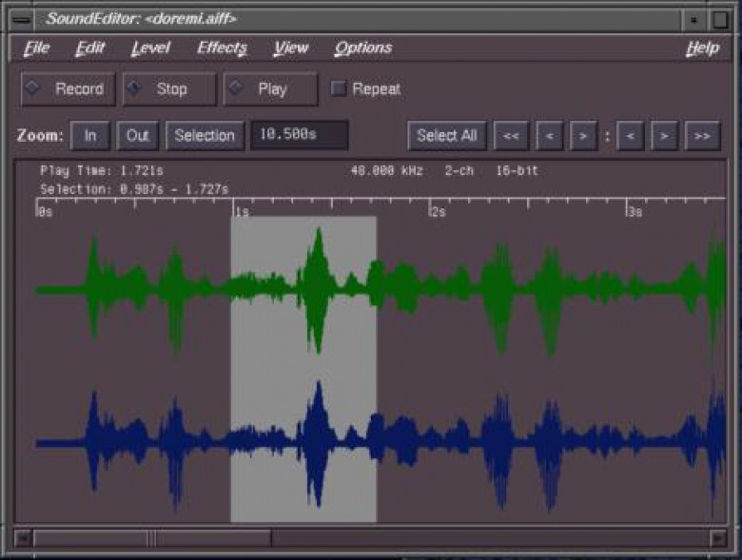This screenshot has width=742, height=560.
Task: Open the View menu
Action: 291,48
